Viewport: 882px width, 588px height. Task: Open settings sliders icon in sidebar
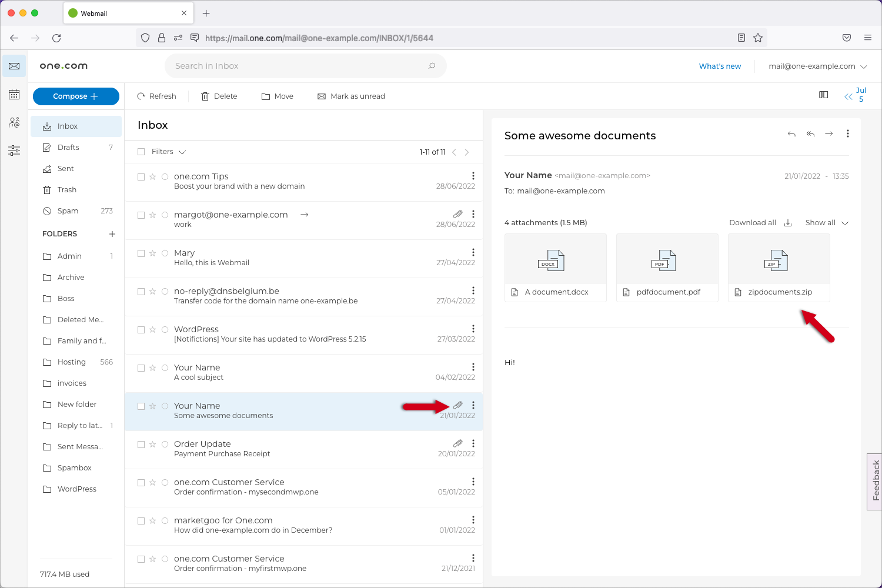pos(14,151)
